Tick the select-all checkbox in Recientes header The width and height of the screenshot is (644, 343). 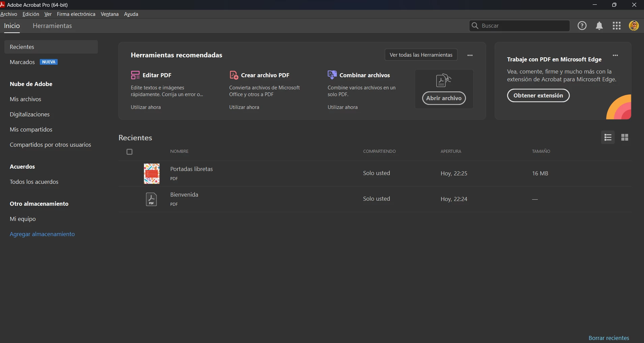click(x=129, y=152)
